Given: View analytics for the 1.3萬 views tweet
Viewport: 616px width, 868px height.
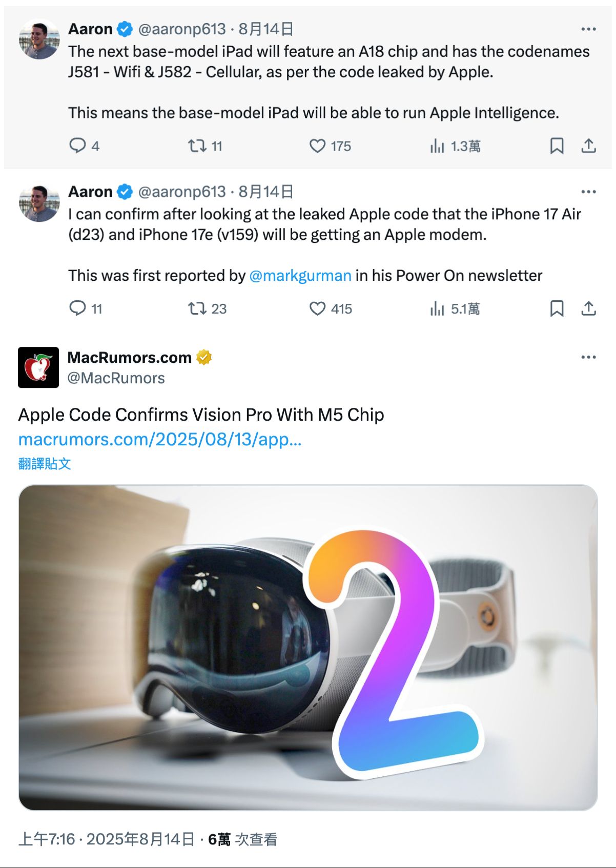Looking at the screenshot, I should pyautogui.click(x=437, y=147).
